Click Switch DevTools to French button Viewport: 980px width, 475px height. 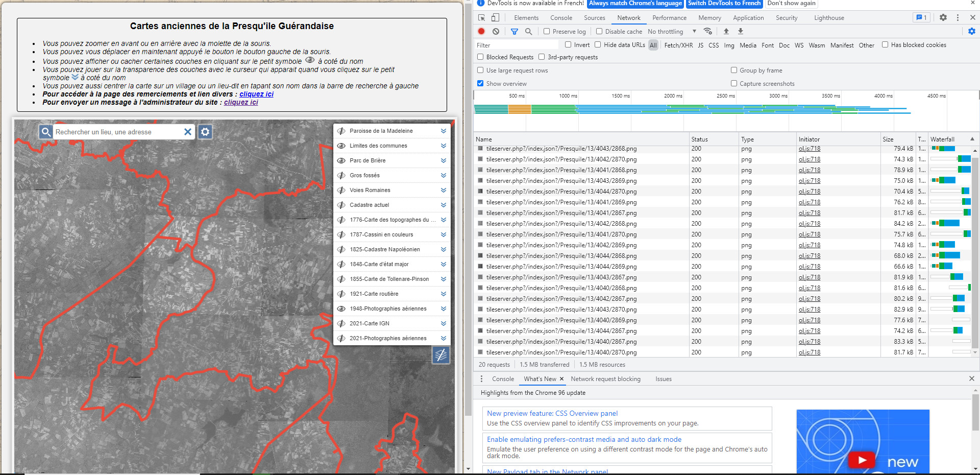[x=724, y=3]
